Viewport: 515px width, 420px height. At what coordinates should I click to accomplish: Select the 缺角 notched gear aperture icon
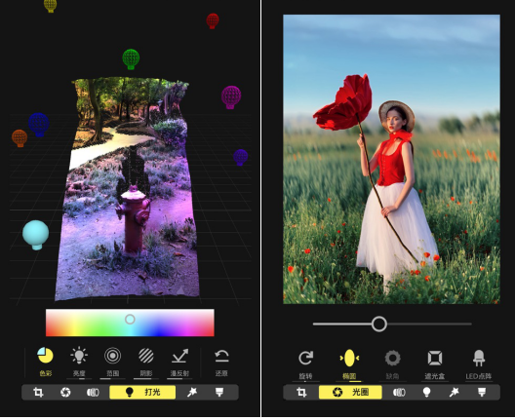(x=392, y=358)
